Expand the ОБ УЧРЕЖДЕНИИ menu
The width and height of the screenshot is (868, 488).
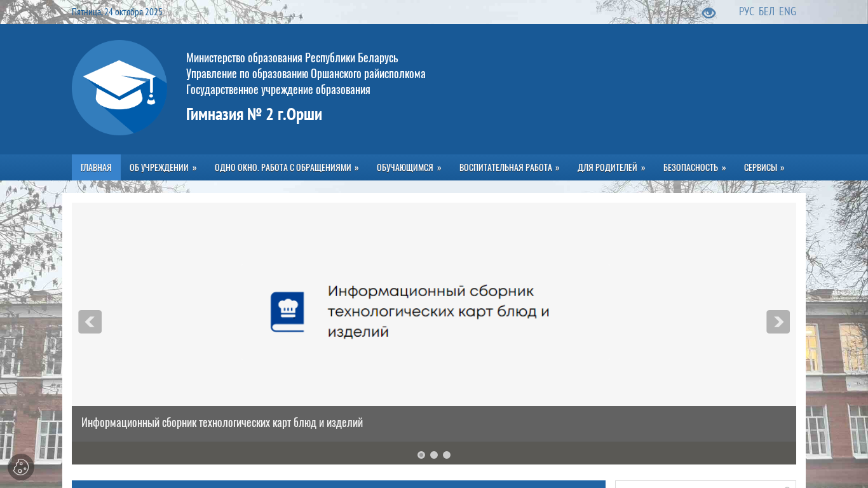[163, 168]
